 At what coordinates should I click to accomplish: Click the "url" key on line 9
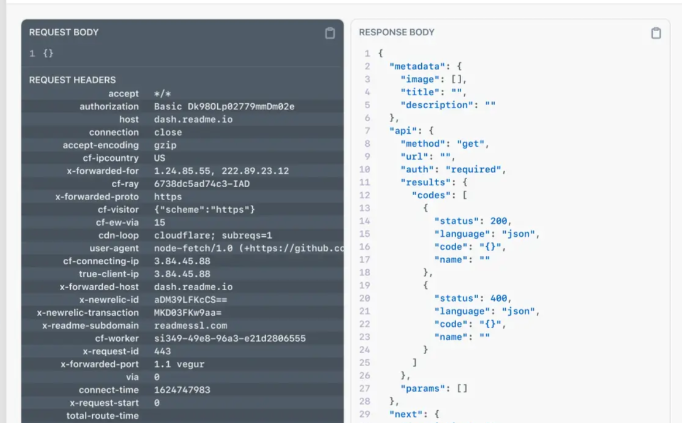417,157
